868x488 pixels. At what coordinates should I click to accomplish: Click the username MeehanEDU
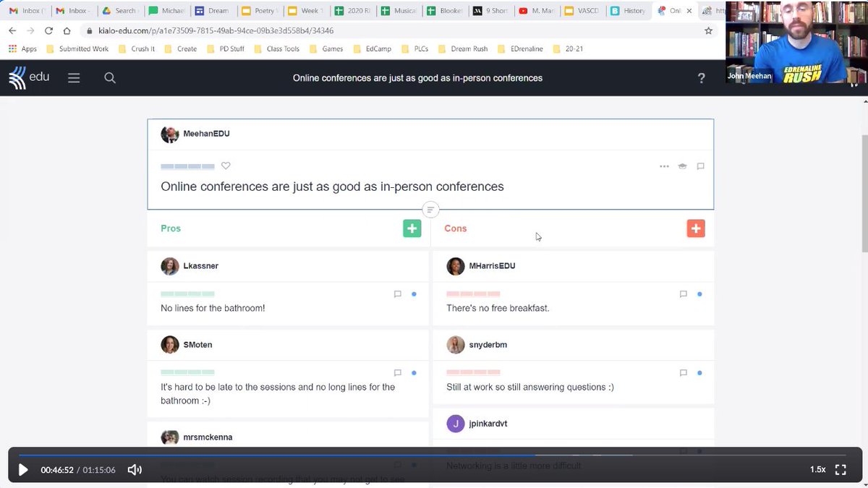[x=206, y=134]
